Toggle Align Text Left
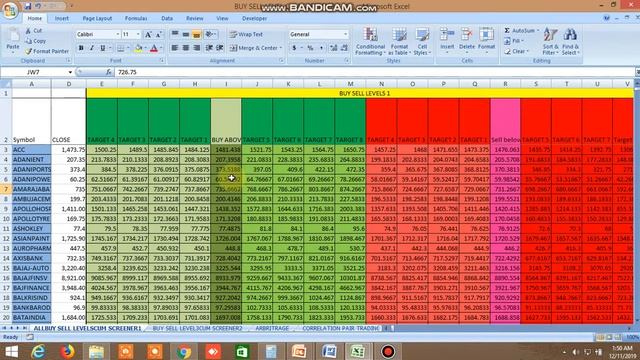Image resolution: width=640 pixels, height=360 pixels. pos(175,48)
